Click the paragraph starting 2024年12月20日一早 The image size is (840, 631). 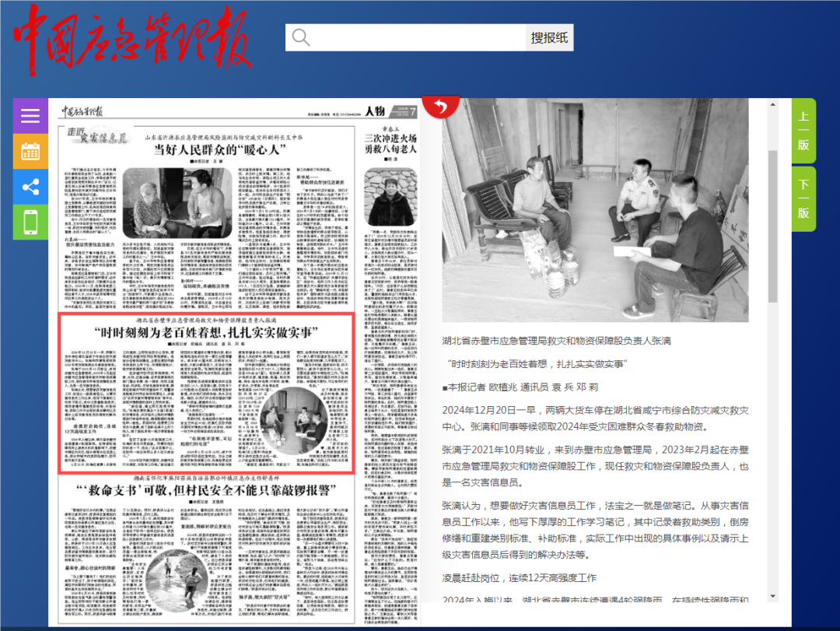tap(595, 419)
